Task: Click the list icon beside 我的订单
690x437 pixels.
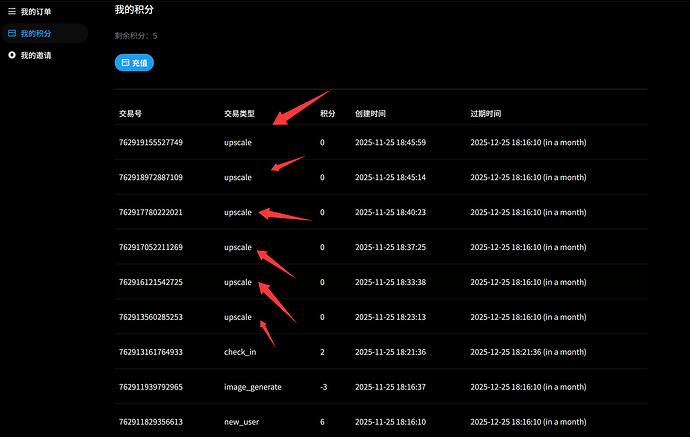Action: [12, 12]
